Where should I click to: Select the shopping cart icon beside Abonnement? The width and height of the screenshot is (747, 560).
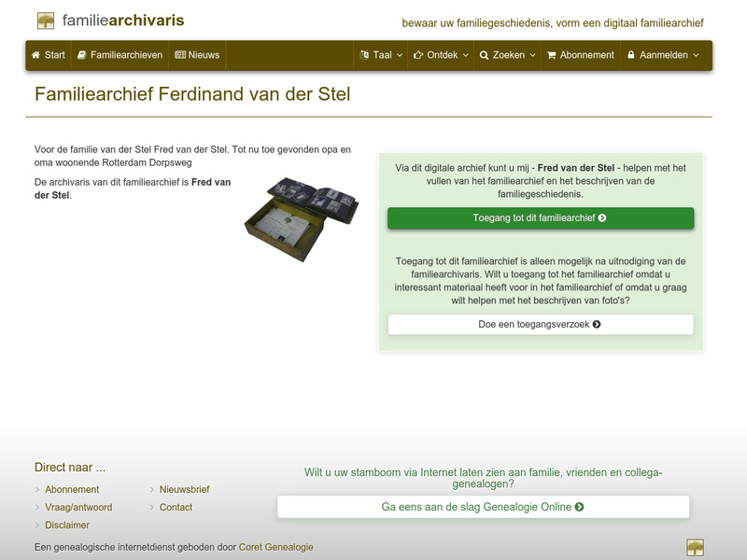(x=550, y=55)
